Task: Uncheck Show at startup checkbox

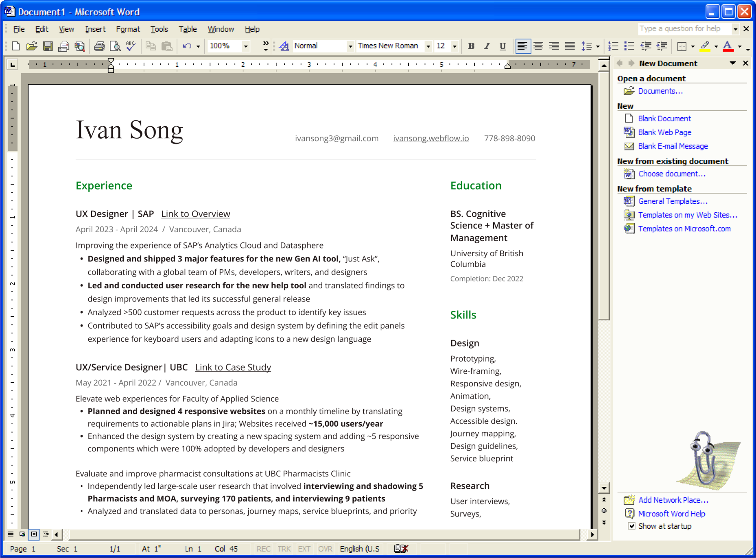Action: pos(631,526)
